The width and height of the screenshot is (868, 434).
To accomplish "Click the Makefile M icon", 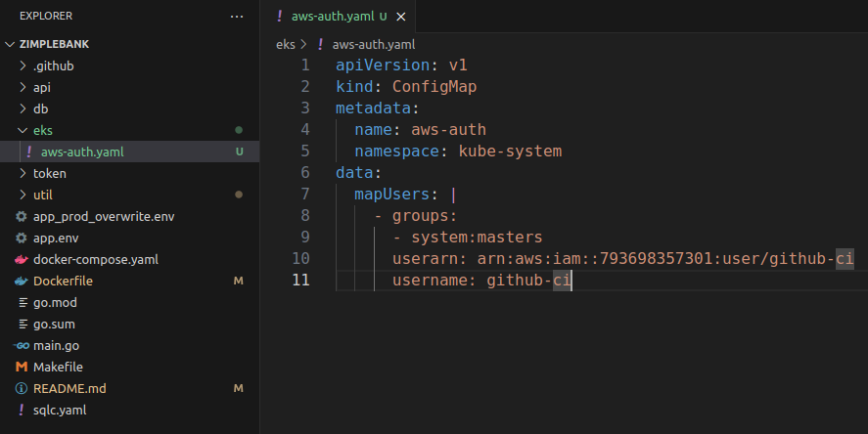I will pyautogui.click(x=22, y=367).
